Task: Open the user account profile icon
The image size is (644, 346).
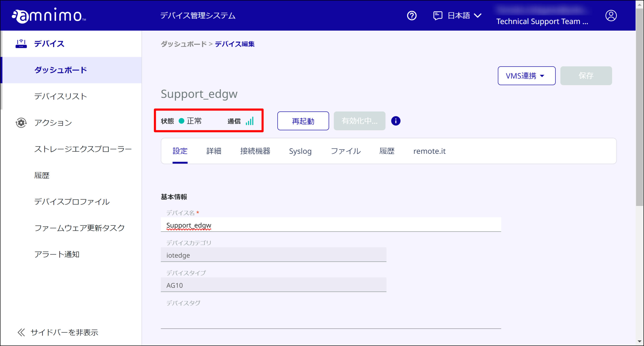Action: (611, 16)
